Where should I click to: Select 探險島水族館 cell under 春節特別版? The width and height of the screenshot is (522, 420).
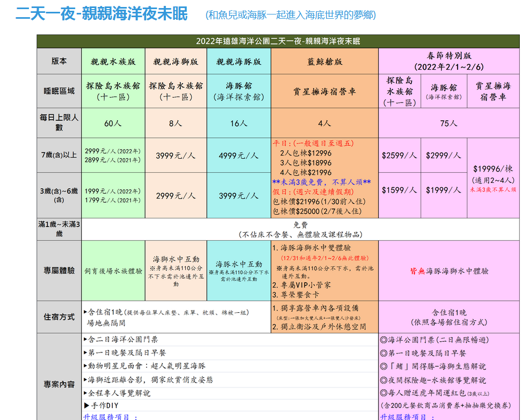tap(400, 91)
